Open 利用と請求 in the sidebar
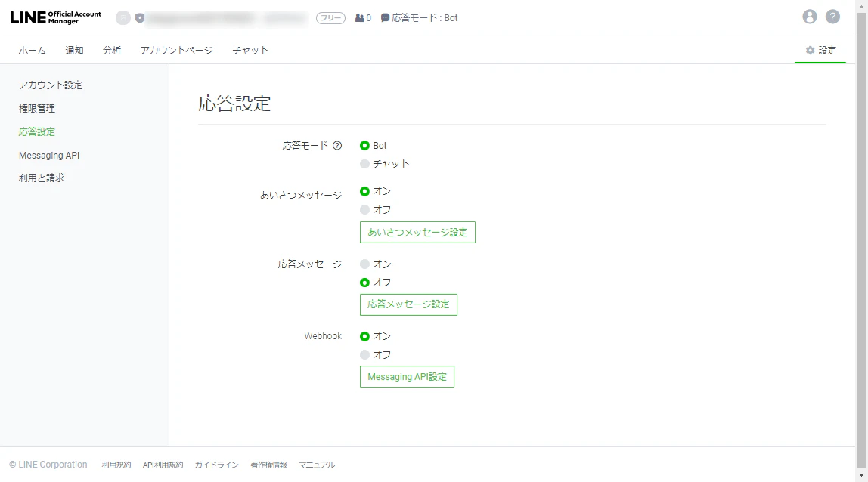 42,178
